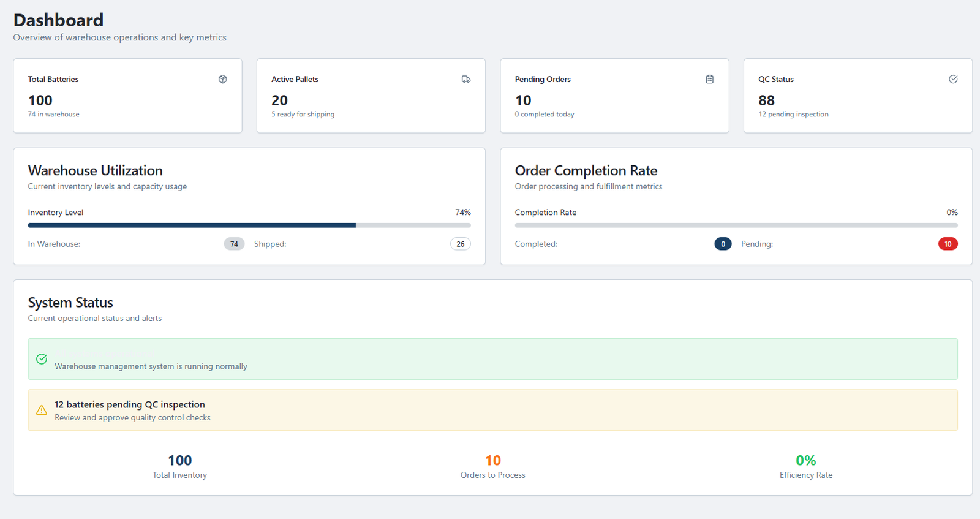Click the red Pending 10 badge

click(x=948, y=244)
